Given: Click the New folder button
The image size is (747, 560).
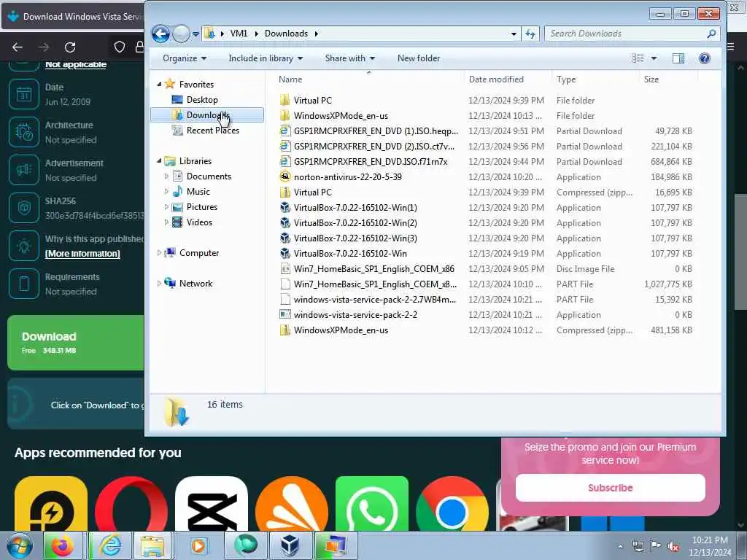Looking at the screenshot, I should (419, 58).
